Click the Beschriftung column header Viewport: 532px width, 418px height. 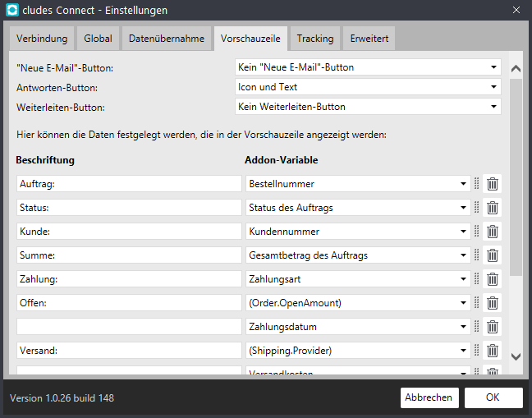coord(45,160)
